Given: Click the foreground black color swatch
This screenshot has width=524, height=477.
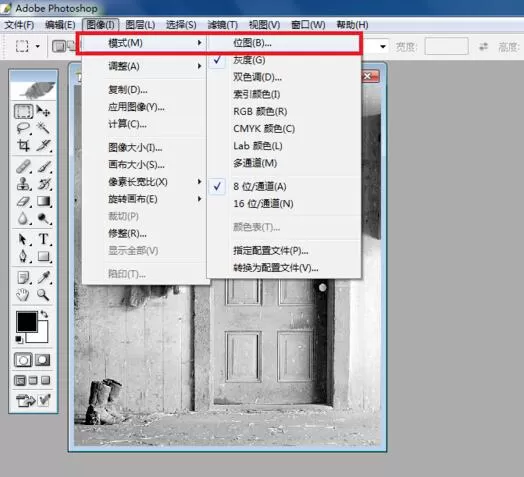Looking at the screenshot, I should (27, 322).
